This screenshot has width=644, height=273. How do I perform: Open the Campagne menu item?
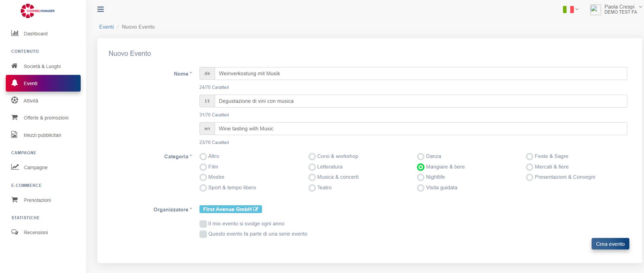pos(35,167)
